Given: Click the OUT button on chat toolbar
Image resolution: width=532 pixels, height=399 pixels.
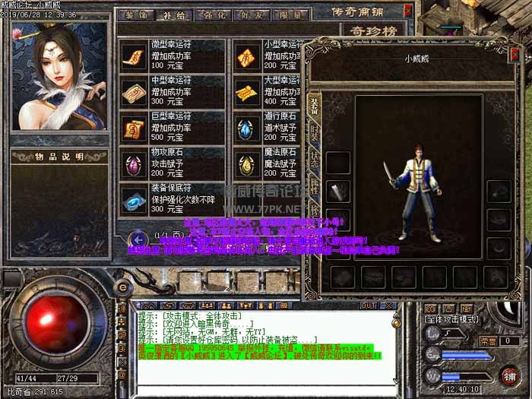Looking at the screenshot, I should coord(369,306).
